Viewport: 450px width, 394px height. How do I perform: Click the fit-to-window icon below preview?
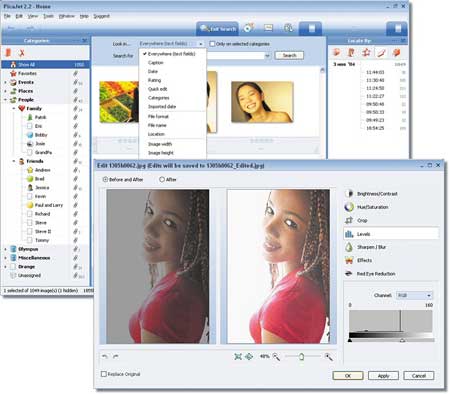238,357
